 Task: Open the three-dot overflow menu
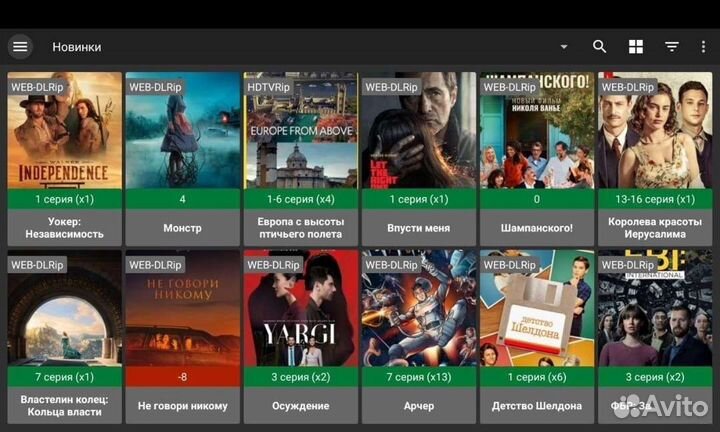[x=704, y=46]
